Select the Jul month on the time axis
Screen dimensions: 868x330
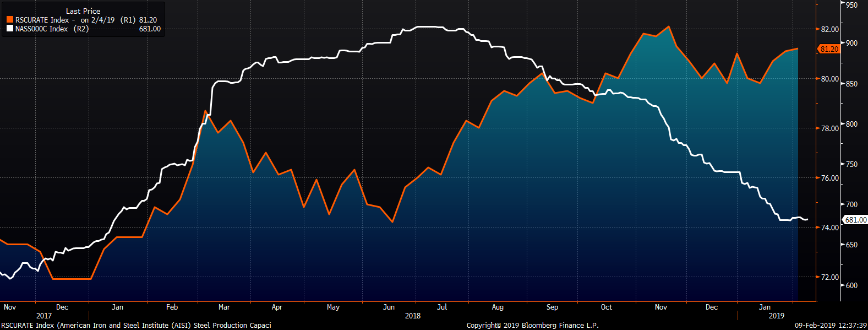click(x=442, y=307)
